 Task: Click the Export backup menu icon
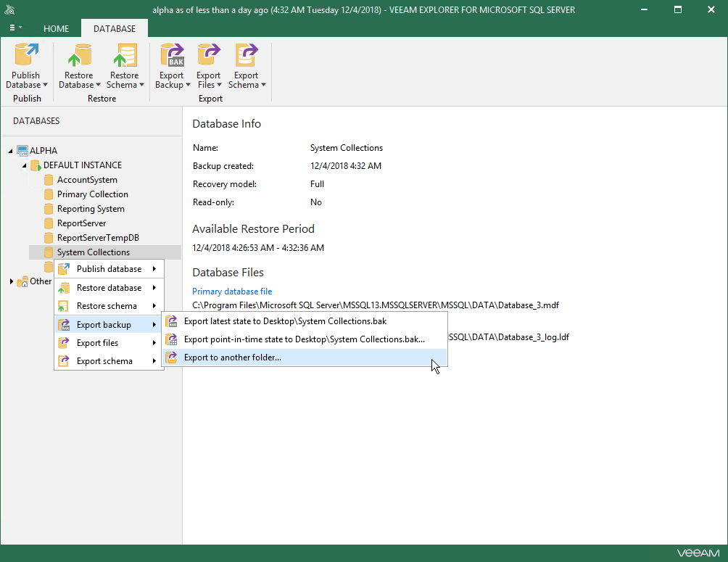[x=64, y=325]
